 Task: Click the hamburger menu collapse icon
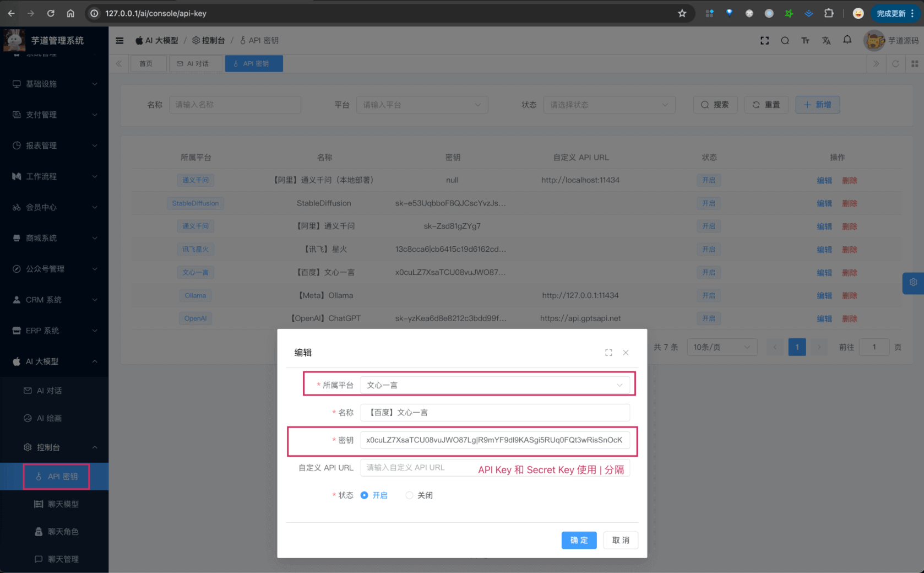coord(119,40)
